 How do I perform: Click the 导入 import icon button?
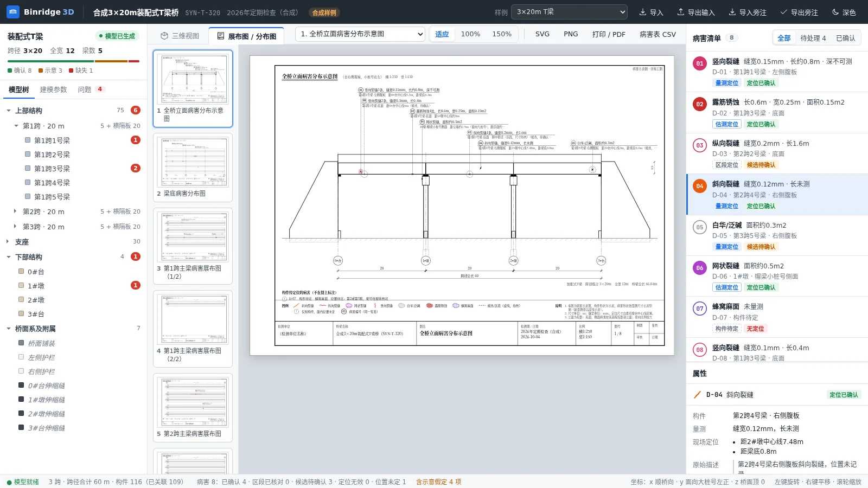click(643, 12)
